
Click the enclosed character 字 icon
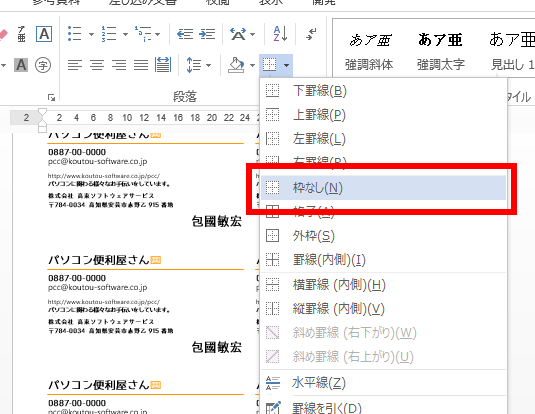43,65
